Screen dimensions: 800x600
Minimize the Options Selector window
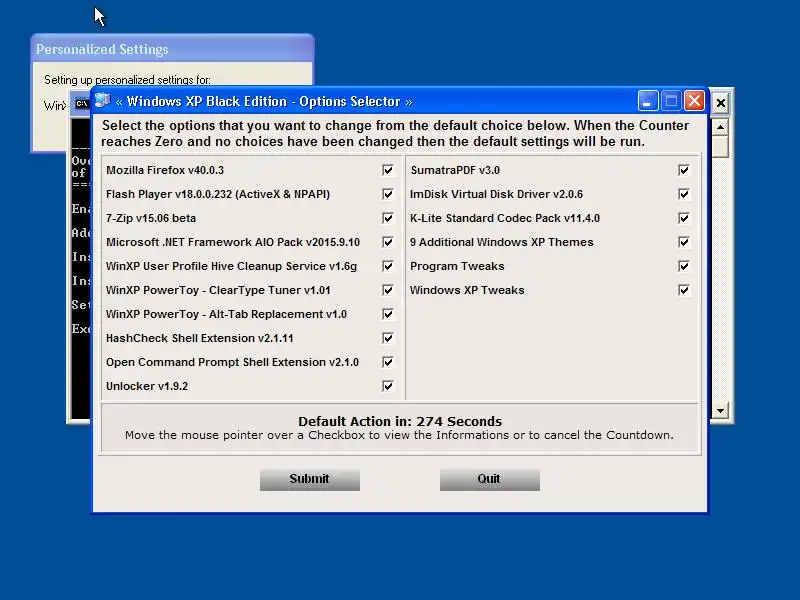pos(647,101)
